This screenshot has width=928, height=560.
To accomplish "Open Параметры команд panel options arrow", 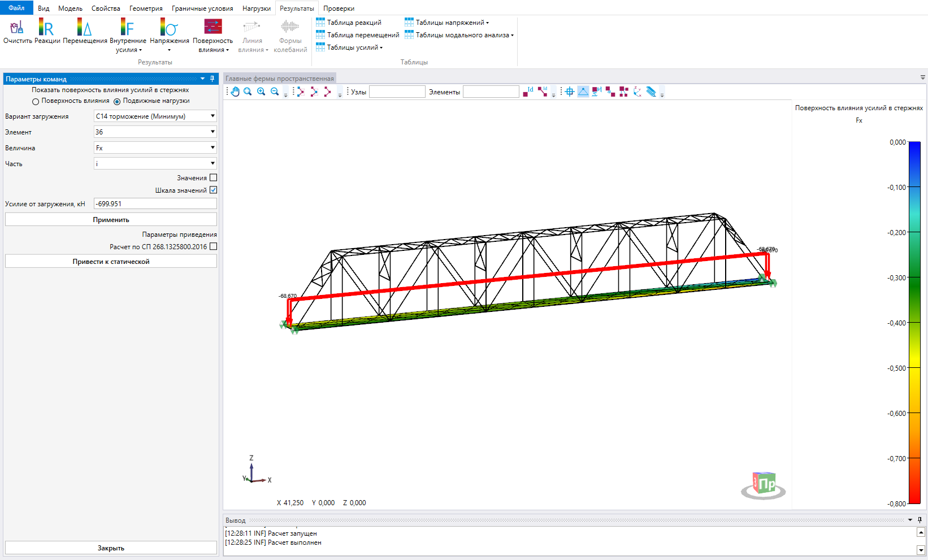I will (x=202, y=79).
